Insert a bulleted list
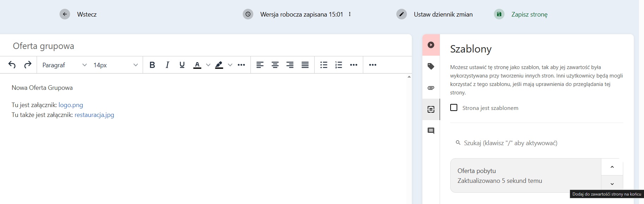Viewport: 644px width, 204px height. coord(323,65)
